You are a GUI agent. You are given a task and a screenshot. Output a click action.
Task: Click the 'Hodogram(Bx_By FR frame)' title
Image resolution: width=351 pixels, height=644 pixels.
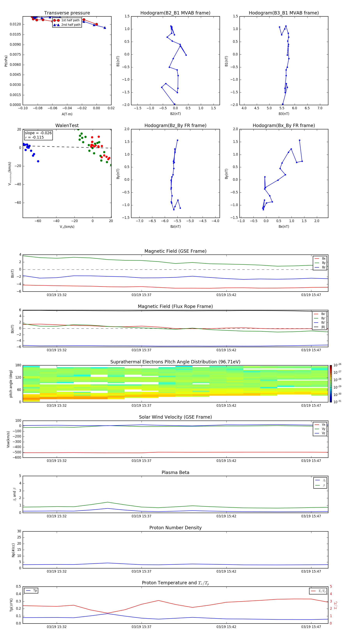[x=284, y=125]
